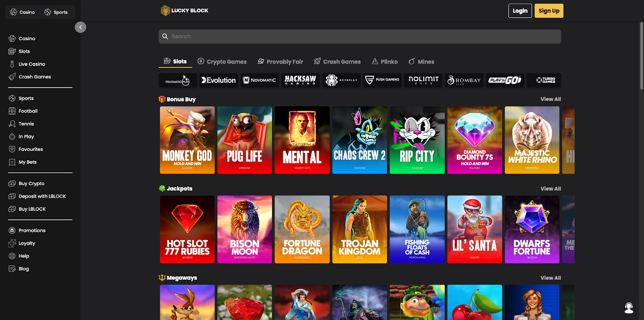Open the Pug Life game thumbnail
This screenshot has width=644, height=320.
(x=245, y=140)
